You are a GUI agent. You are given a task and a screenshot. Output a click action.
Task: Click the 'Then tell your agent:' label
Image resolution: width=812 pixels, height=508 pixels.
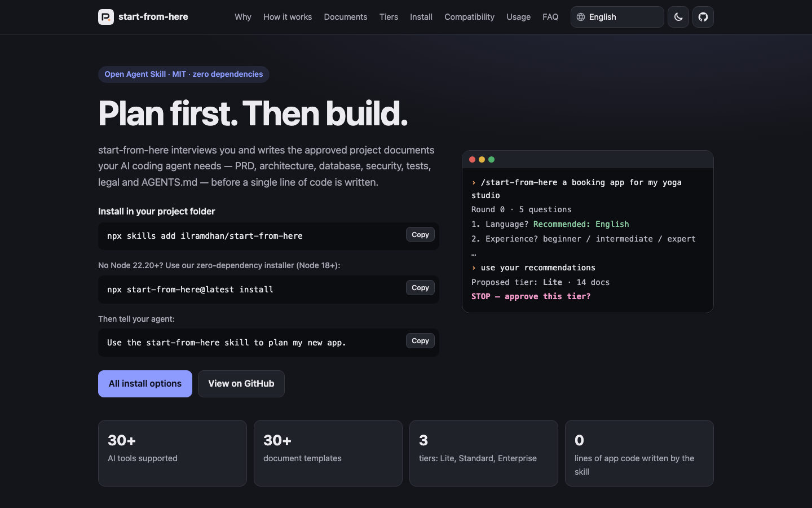click(x=136, y=319)
